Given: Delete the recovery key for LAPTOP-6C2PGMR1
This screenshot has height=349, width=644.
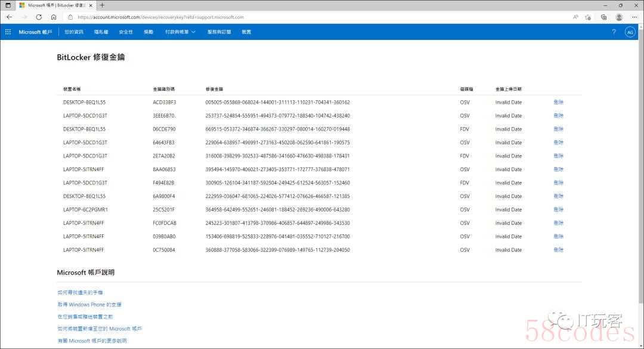Looking at the screenshot, I should [558, 210].
